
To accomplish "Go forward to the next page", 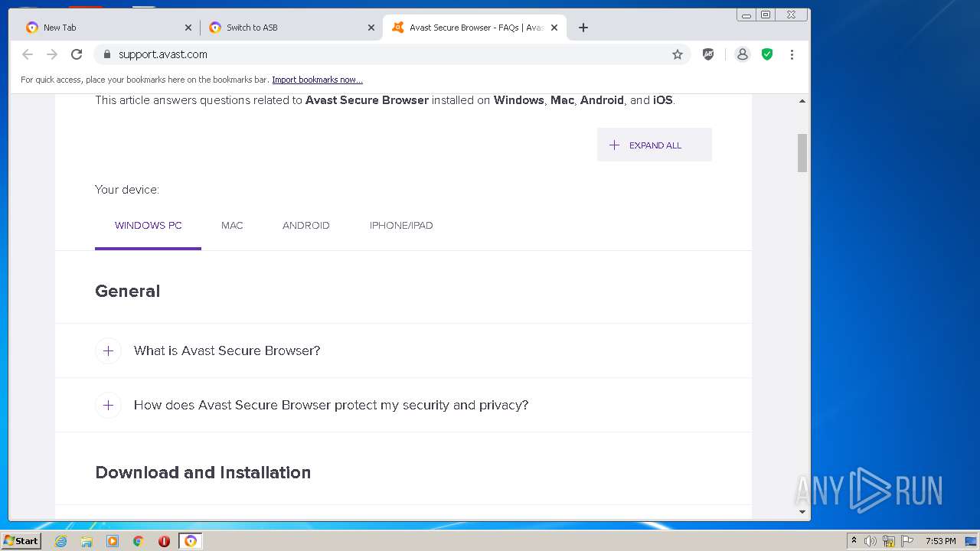I will click(x=52, y=54).
